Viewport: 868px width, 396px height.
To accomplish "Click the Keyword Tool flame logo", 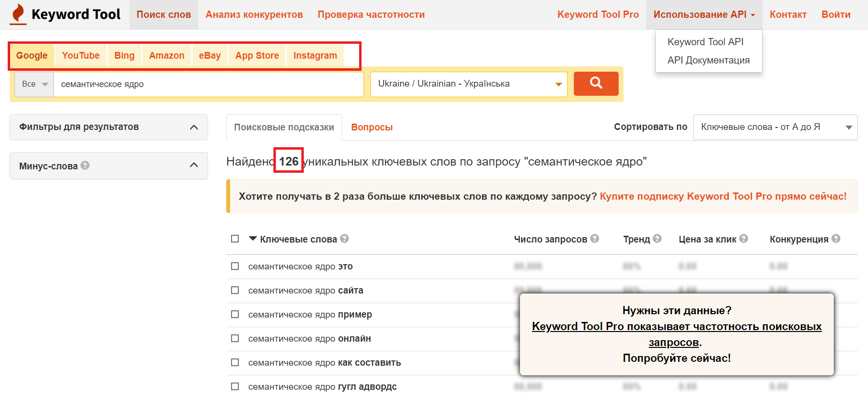I will tap(18, 14).
